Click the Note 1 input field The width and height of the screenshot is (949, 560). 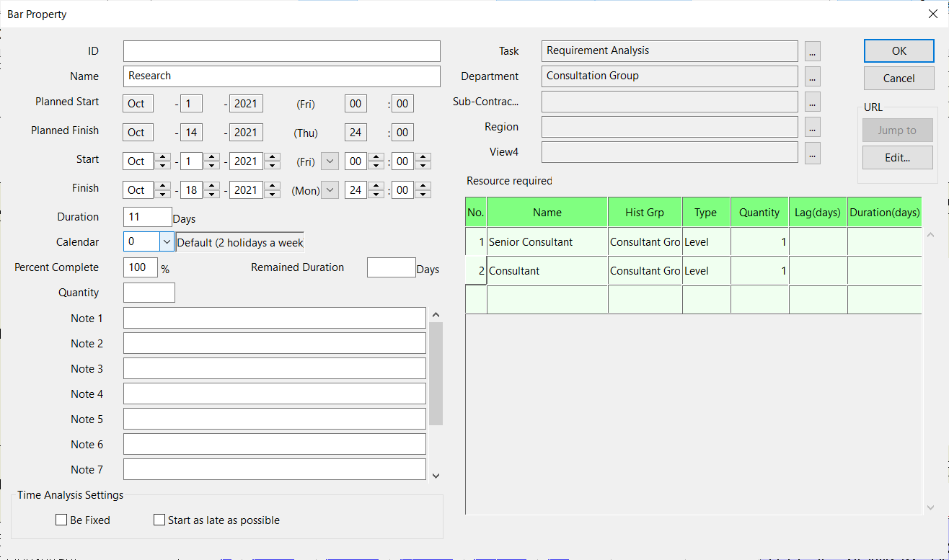(275, 318)
